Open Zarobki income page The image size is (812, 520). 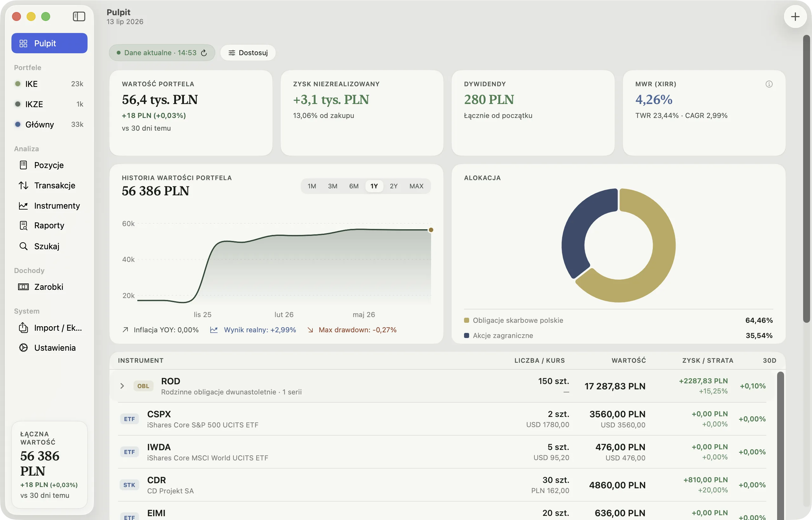pyautogui.click(x=49, y=287)
